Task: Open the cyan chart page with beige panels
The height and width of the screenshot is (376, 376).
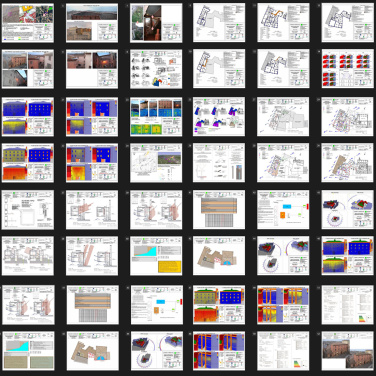Action: point(28,351)
